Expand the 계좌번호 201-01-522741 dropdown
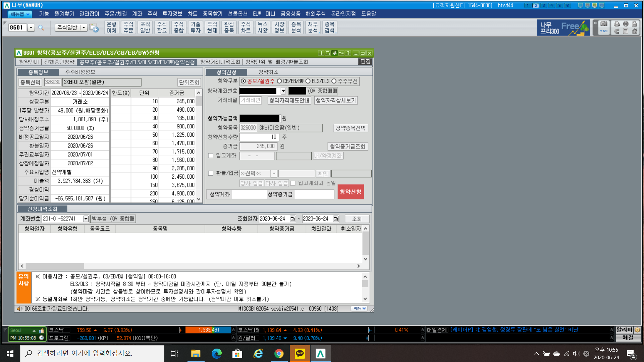The width and height of the screenshot is (644, 362). coord(86,219)
